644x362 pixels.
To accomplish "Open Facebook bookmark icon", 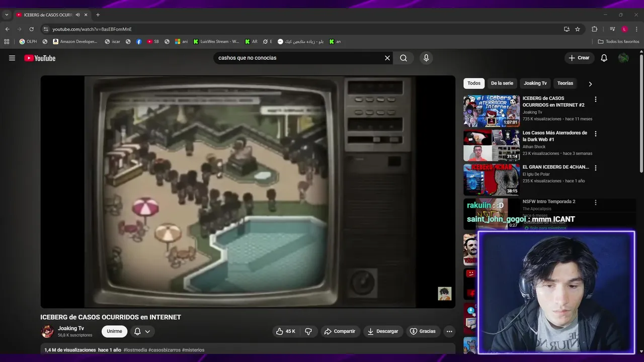I will tap(139, 42).
